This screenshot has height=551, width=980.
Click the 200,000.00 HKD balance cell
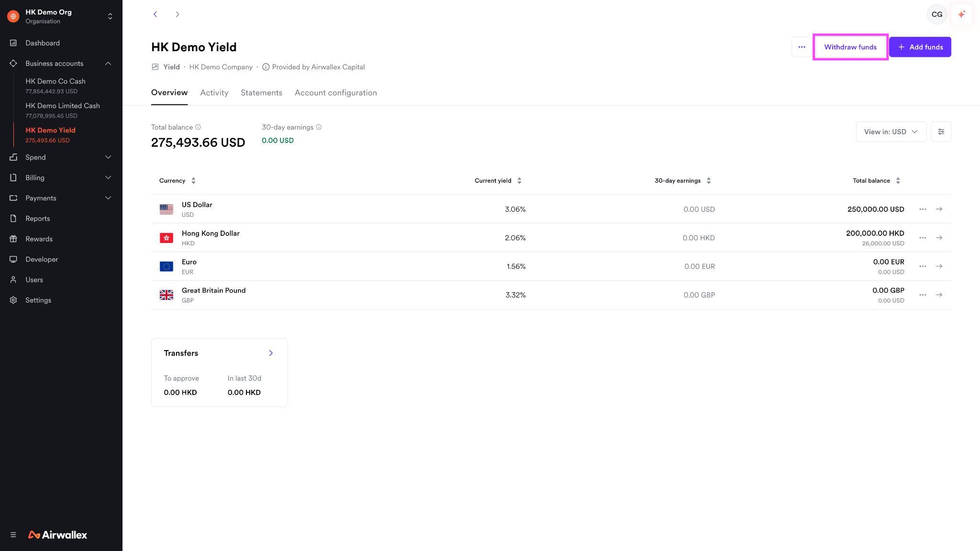pyautogui.click(x=875, y=233)
